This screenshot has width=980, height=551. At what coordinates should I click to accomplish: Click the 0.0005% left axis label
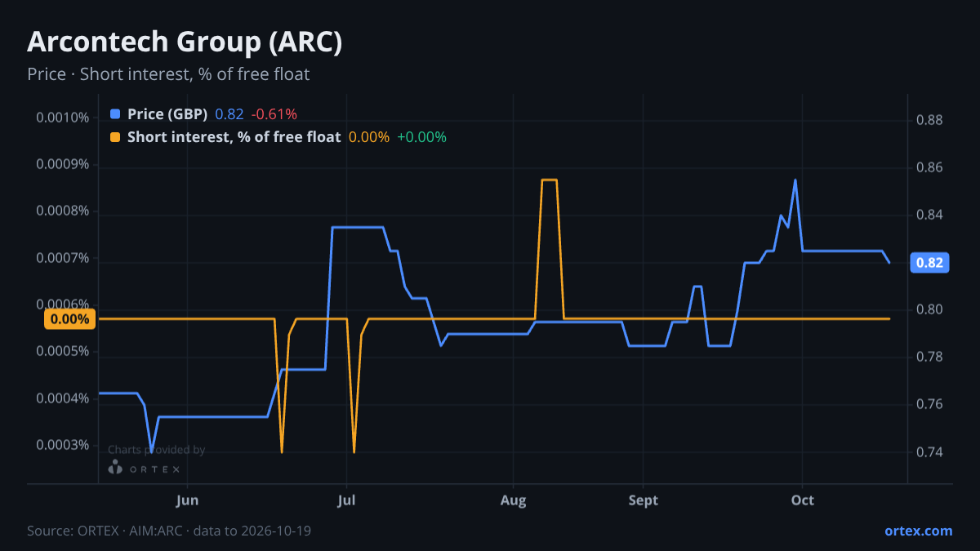pos(62,352)
